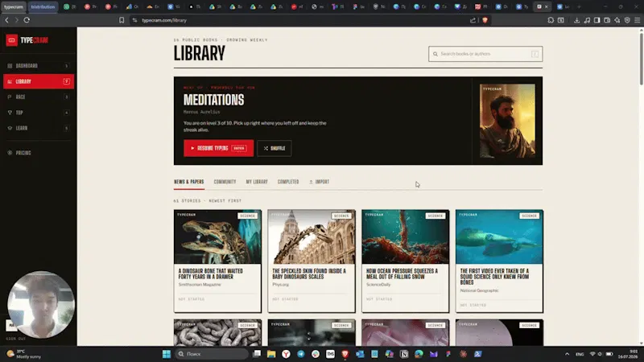
Task: Focus the Search books or authors field
Action: [x=485, y=54]
